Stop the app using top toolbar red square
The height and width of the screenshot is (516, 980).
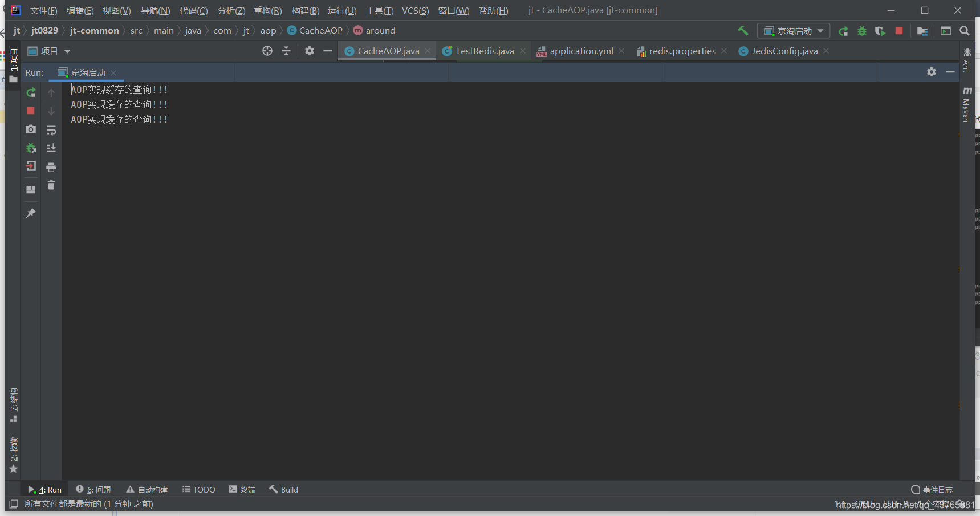(899, 31)
